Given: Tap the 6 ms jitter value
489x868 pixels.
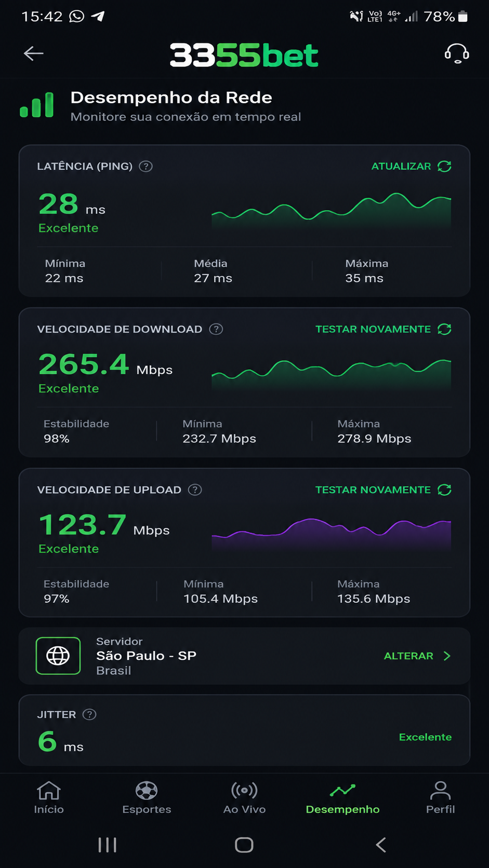Looking at the screenshot, I should (61, 742).
